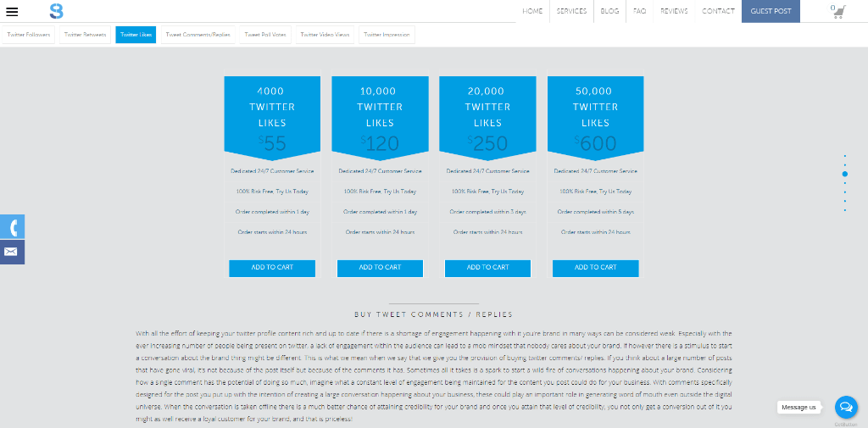Click the GUEST POST button
The height and width of the screenshot is (428, 868).
click(771, 11)
